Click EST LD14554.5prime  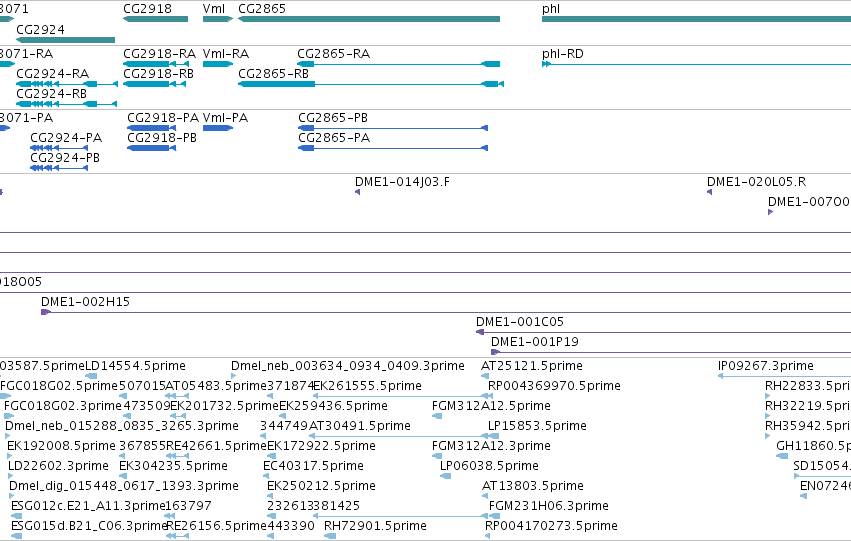(x=135, y=366)
